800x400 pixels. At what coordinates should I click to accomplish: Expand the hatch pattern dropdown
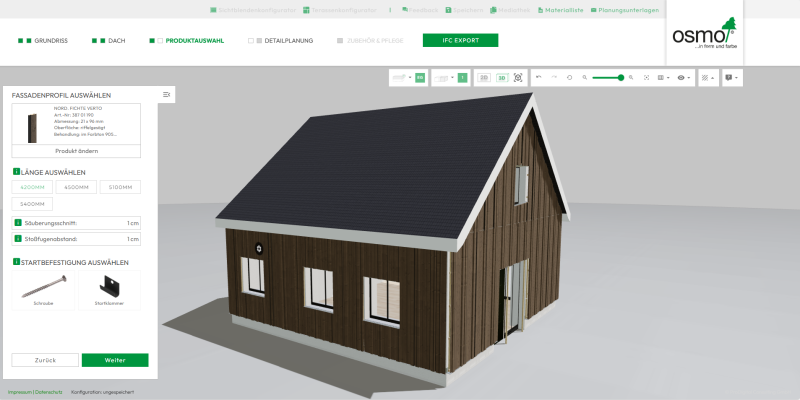pyautogui.click(x=707, y=77)
